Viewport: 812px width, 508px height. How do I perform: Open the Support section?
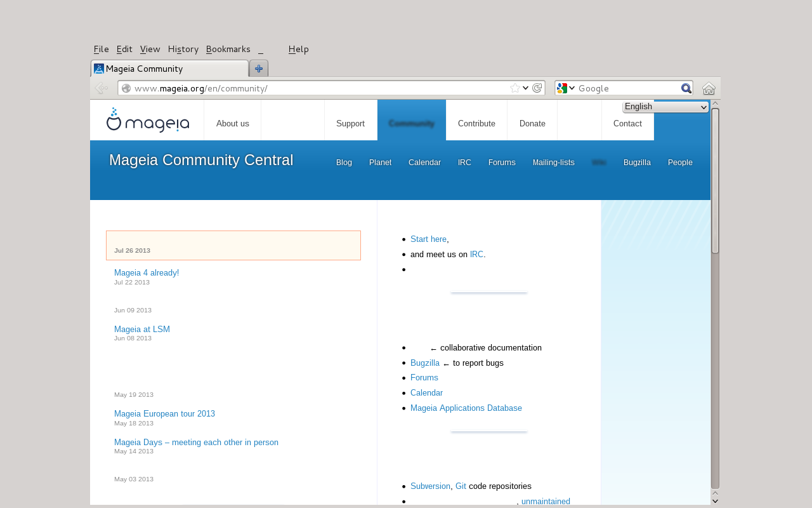pos(350,124)
